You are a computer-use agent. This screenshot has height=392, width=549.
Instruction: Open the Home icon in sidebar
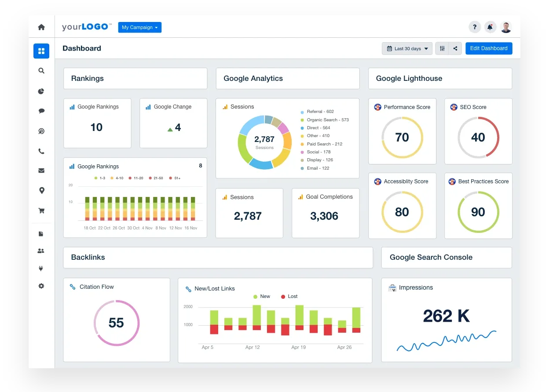(41, 27)
